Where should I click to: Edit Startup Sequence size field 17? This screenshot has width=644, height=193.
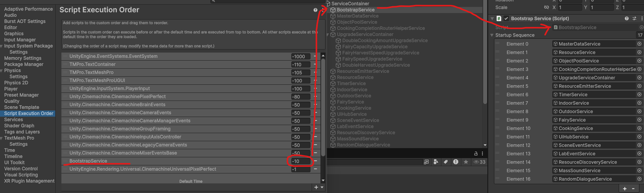[640, 35]
